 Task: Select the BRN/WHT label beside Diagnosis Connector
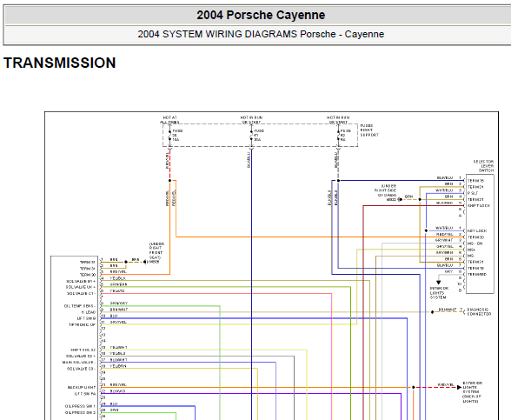[448, 310]
